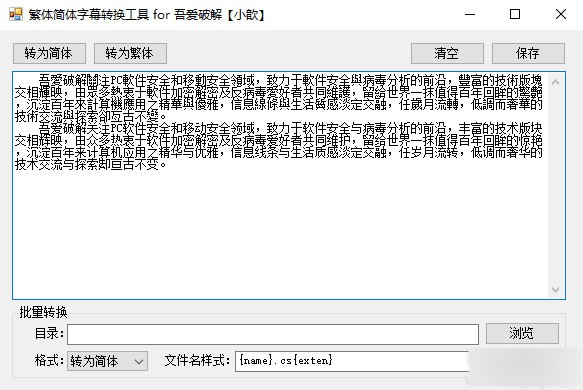Clear the text with 清空 button
583x390 pixels.
[447, 54]
